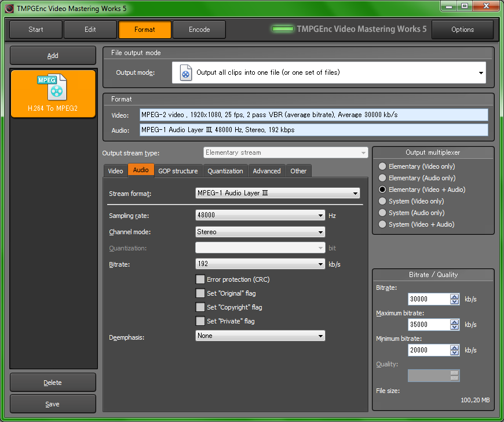
Task: Click the Add button
Action: 53,56
